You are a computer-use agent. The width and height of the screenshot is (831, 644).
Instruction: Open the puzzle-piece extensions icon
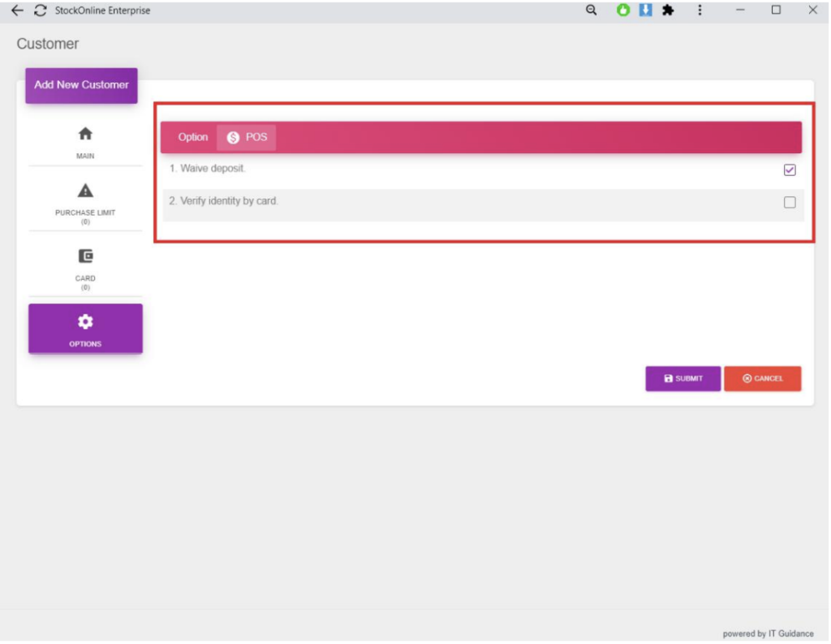(668, 11)
